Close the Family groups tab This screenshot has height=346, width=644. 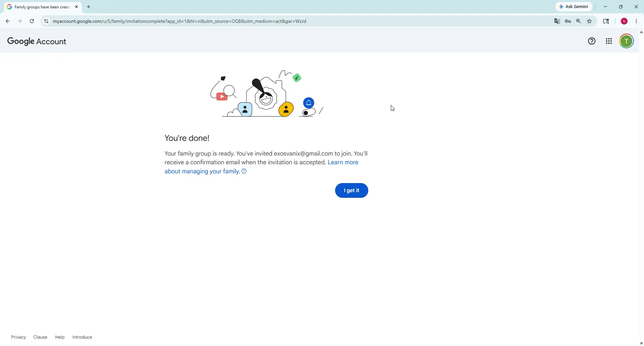pos(77,7)
